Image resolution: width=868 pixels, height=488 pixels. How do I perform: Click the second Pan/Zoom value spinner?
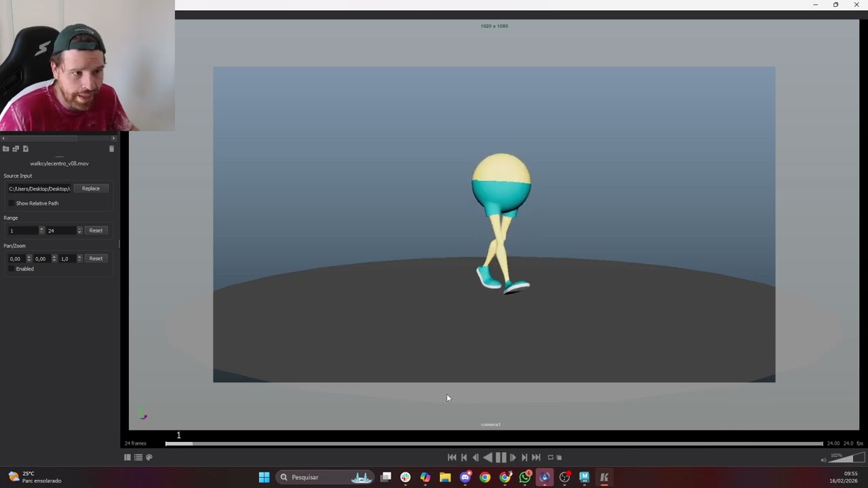point(54,258)
